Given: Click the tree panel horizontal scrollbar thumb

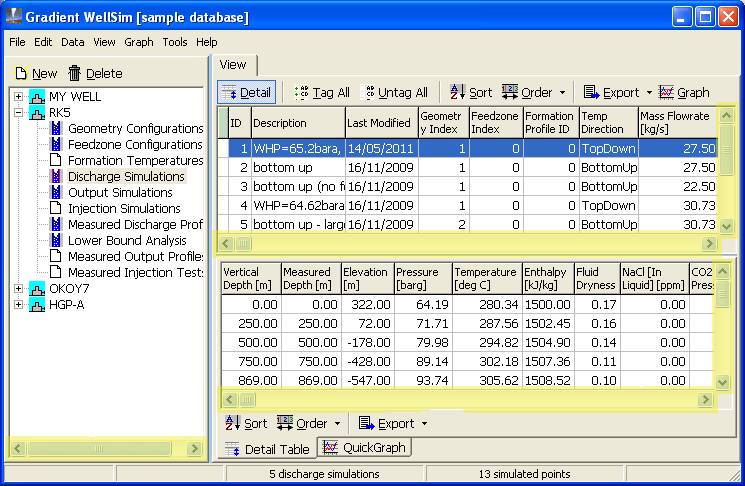Looking at the screenshot, I should (99, 448).
